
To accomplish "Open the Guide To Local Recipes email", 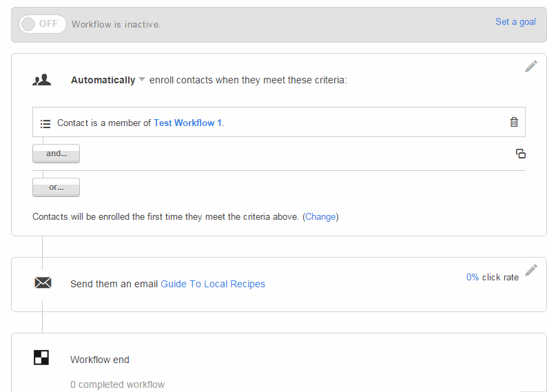I will click(213, 284).
